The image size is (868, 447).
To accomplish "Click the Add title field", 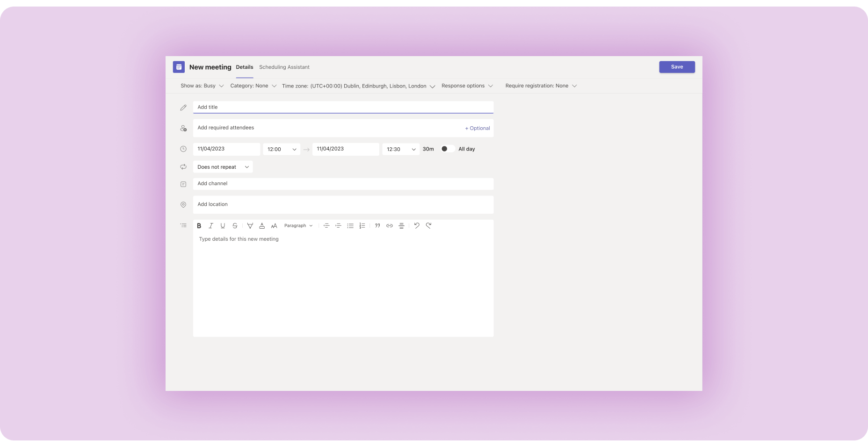I will (x=343, y=107).
